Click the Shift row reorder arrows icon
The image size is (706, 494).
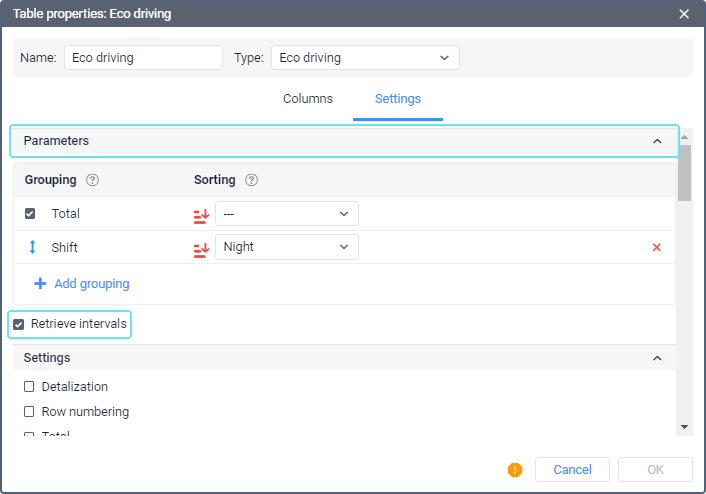(31, 247)
